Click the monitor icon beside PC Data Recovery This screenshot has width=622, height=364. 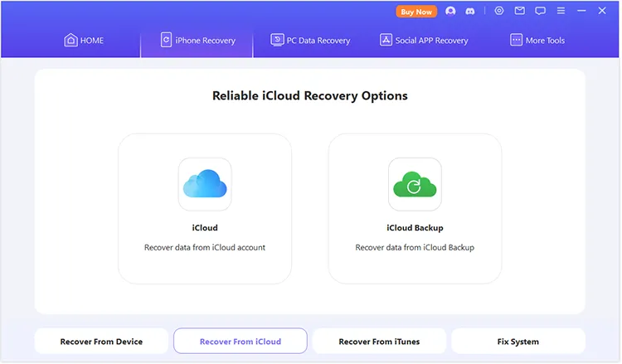277,40
